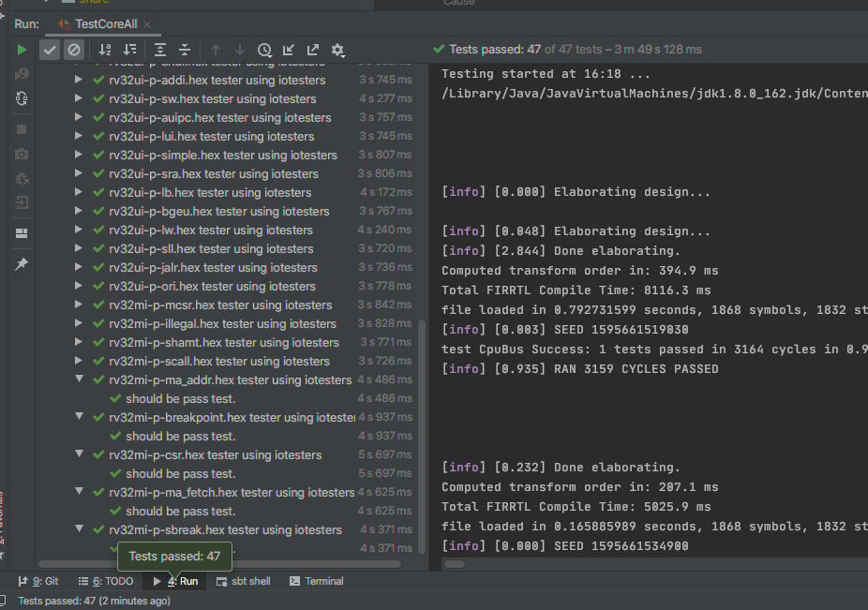Screen dimensions: 868x610
Task: Click 'Testing started at 16:18' console line
Action: pos(546,74)
